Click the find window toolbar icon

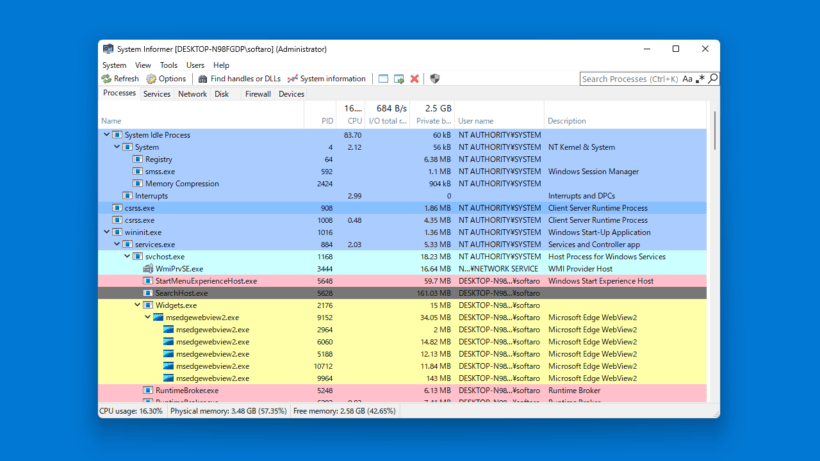[x=383, y=78]
